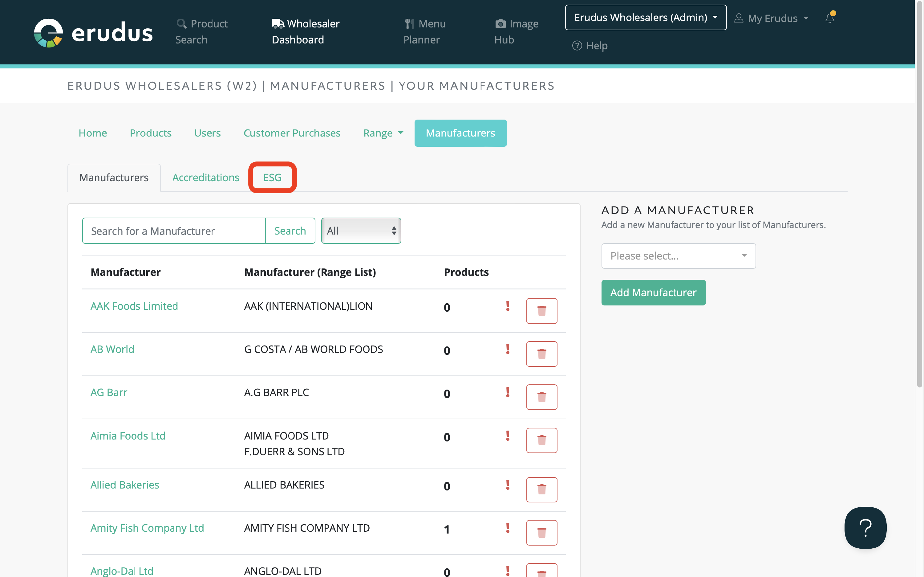The image size is (924, 577).
Task: Click trash icon for AG Barr row
Action: (541, 397)
